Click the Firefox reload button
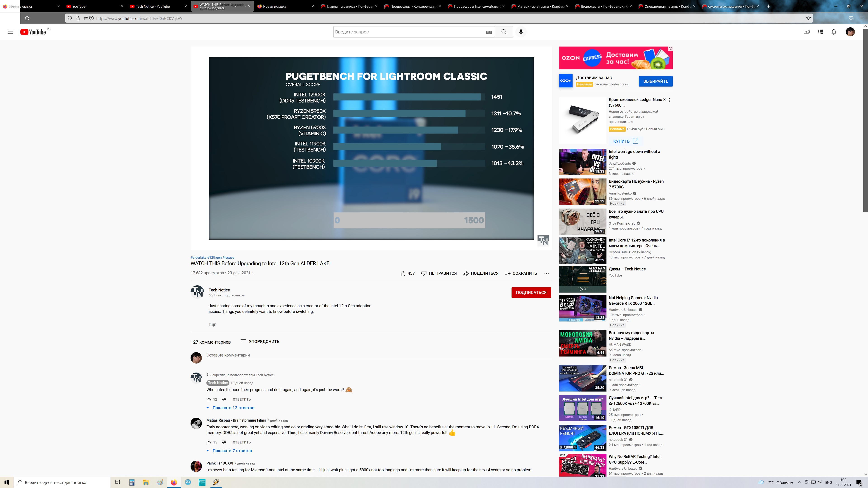 (x=27, y=18)
